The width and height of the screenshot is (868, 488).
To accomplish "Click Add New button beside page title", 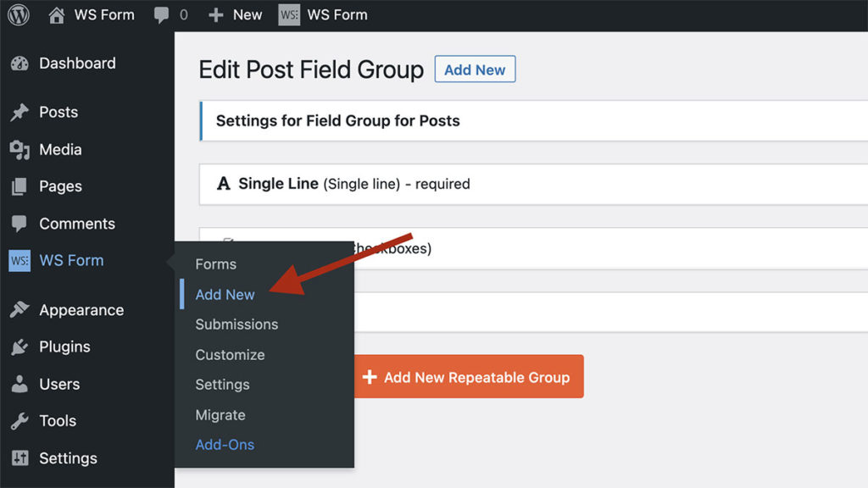I will tap(475, 69).
